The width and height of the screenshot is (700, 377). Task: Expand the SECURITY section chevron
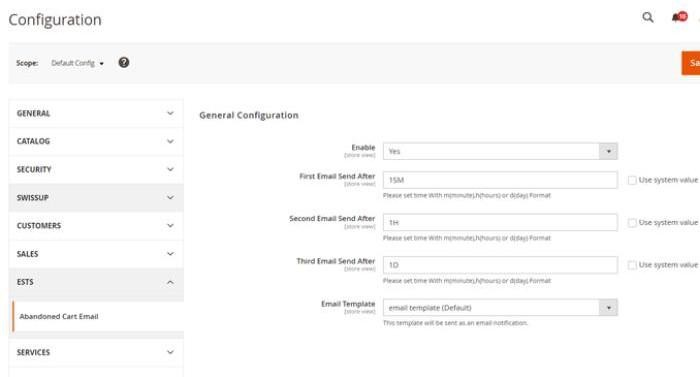[170, 169]
